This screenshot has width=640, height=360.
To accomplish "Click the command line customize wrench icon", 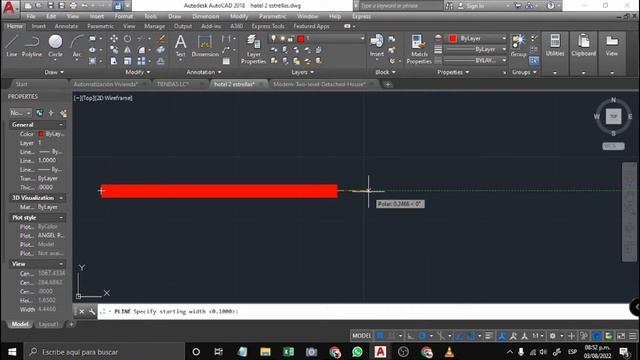I will pyautogui.click(x=92, y=311).
